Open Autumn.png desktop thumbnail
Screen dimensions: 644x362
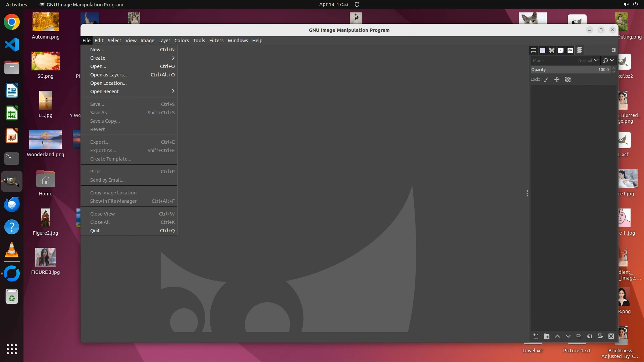(x=46, y=22)
